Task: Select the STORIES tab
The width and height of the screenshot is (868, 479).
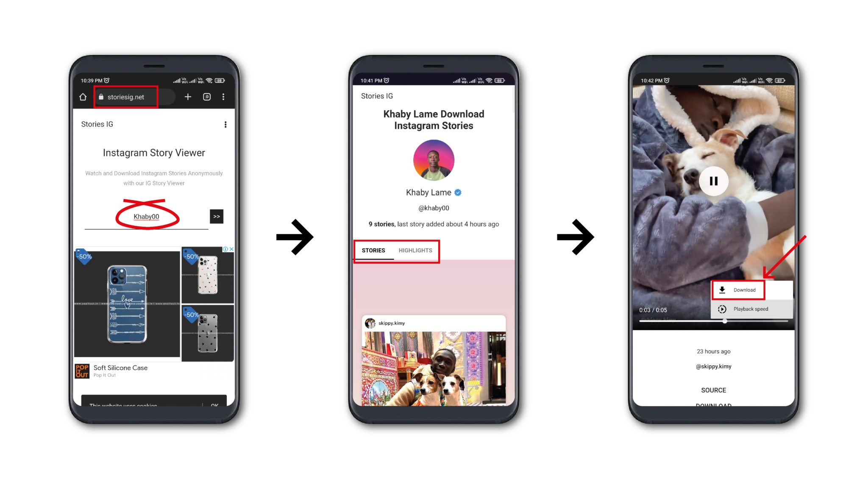Action: 373,250
